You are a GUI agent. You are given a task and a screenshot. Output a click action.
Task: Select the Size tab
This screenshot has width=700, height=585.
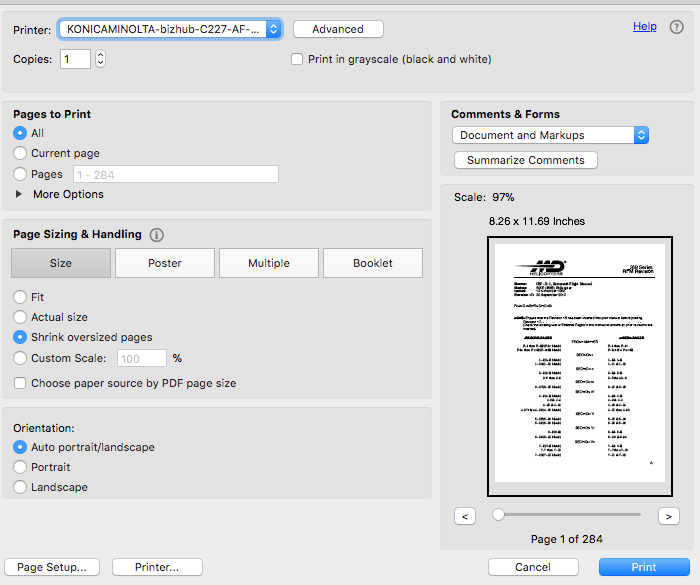point(61,263)
